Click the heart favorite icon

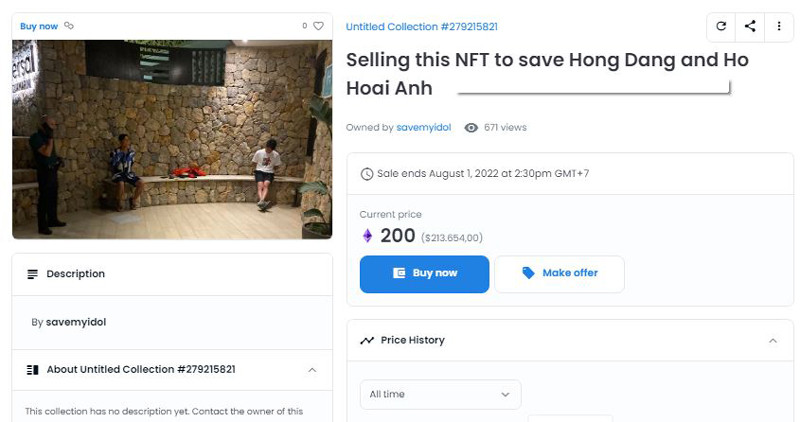[x=319, y=26]
